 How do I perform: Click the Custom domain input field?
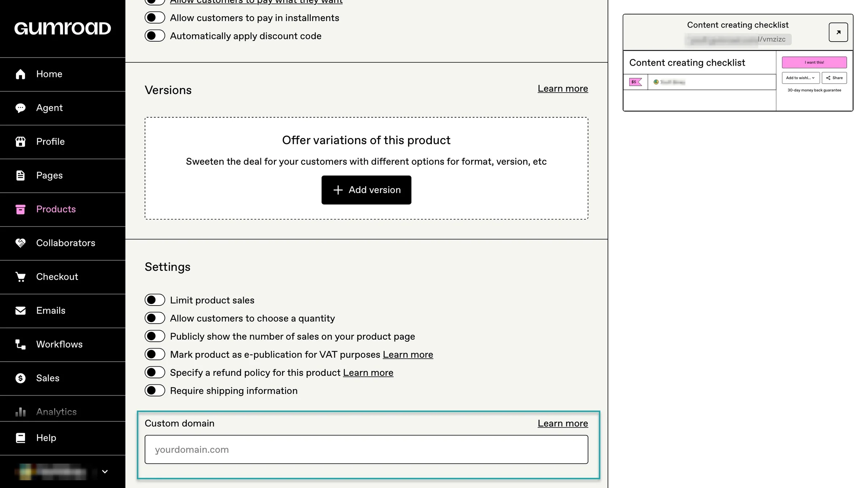click(366, 450)
